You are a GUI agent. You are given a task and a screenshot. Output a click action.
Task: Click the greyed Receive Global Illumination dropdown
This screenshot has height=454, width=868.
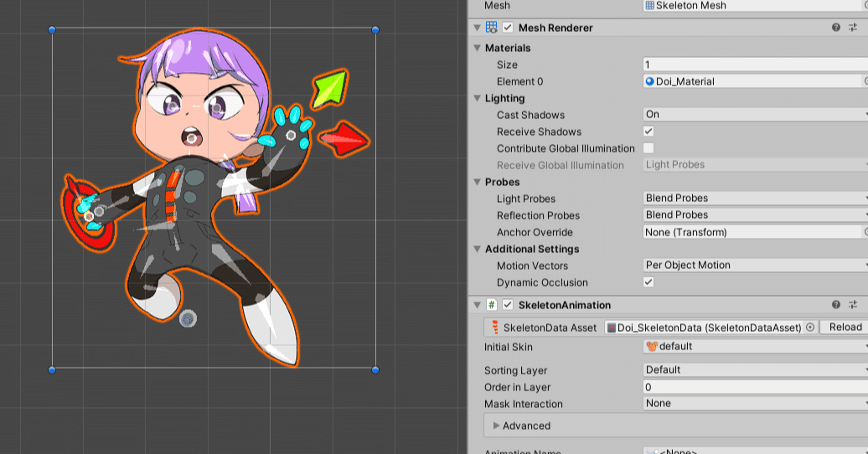click(755, 164)
